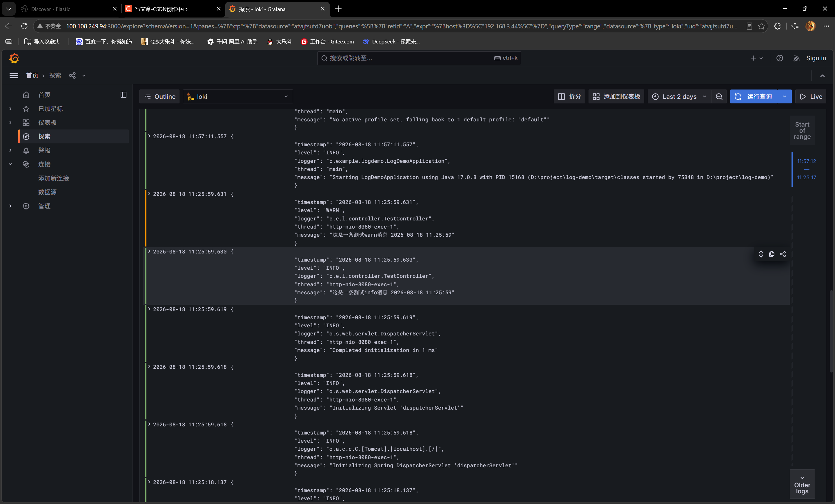
Task: Click the browser back arrow
Action: [x=9, y=26]
